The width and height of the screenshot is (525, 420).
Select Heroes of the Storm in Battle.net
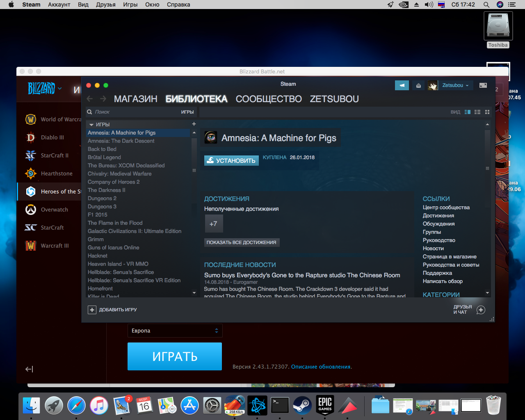point(49,192)
